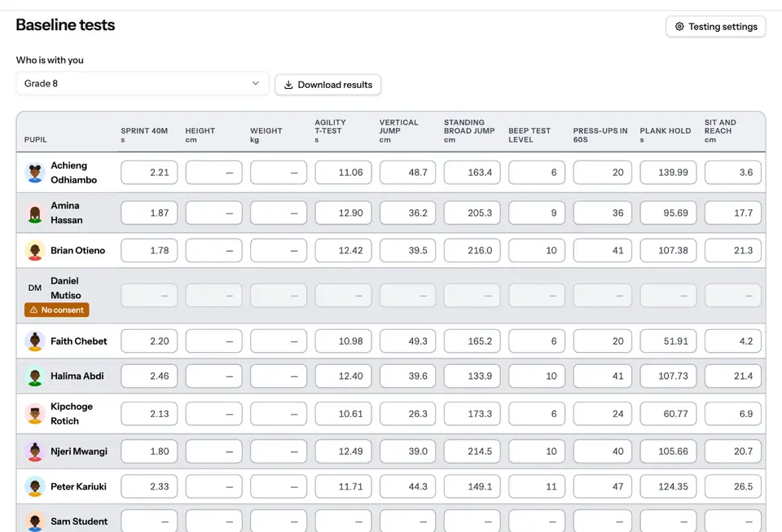Click the Pupil column header
782x532 pixels.
(35, 139)
